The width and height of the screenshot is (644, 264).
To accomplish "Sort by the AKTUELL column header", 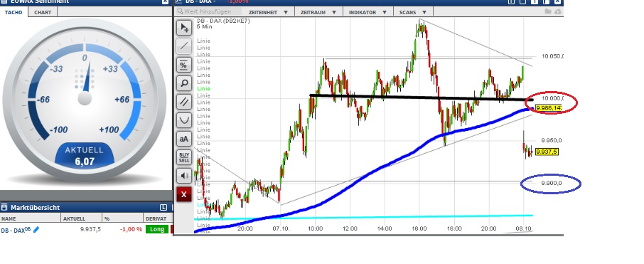I will 81,218.
